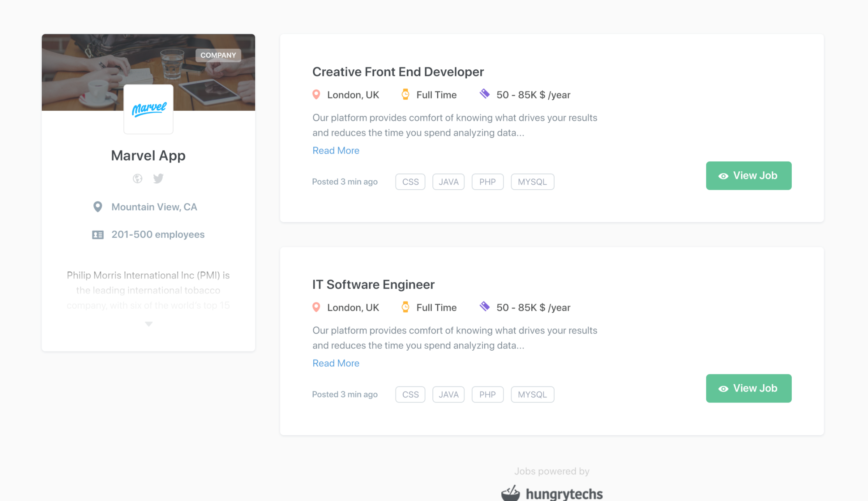Image resolution: width=868 pixels, height=501 pixels.
Task: Click watch icon in Creative Front End job
Action: [405, 95]
